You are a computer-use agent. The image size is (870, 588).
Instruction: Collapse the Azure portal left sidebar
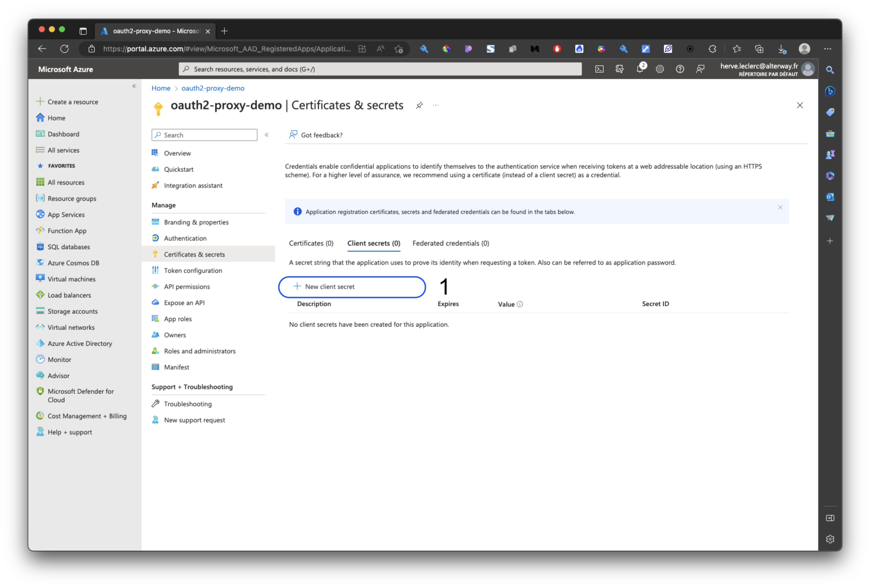[135, 86]
